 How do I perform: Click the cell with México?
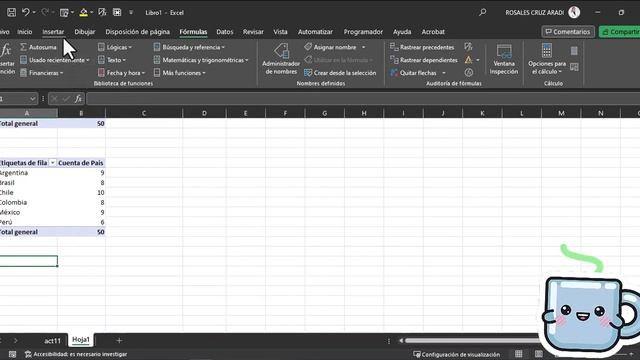(29, 212)
